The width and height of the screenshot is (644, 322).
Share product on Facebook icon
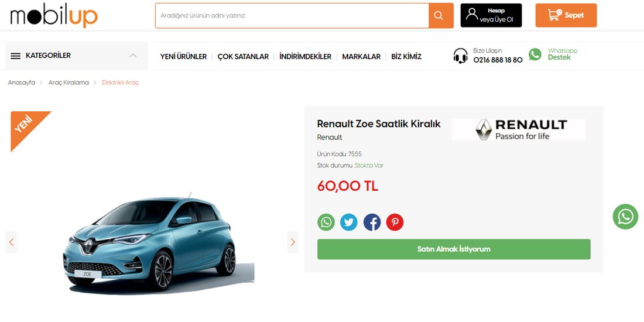click(372, 222)
